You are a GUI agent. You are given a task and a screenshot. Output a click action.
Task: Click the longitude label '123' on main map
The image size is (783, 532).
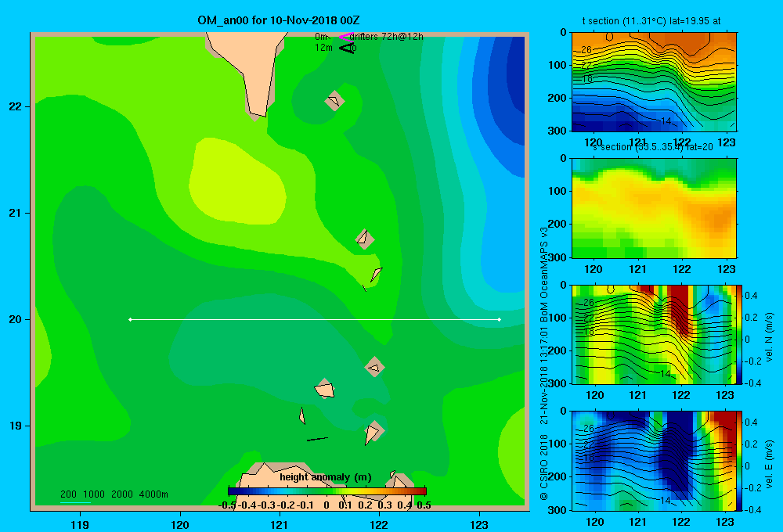(479, 524)
